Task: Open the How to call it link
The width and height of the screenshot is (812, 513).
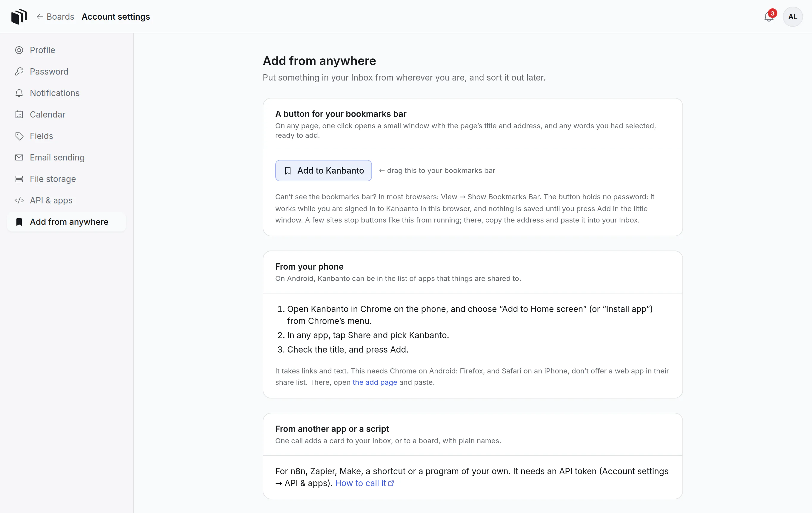Action: point(364,483)
